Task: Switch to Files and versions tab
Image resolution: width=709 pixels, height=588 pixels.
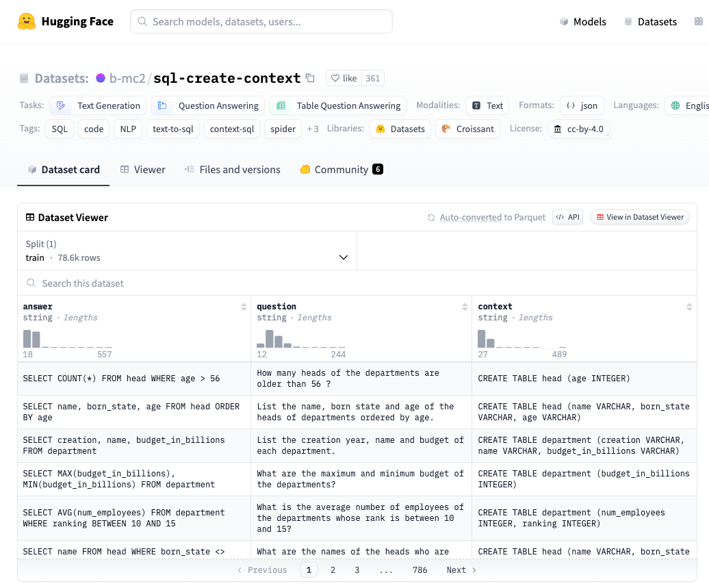Action: point(233,170)
